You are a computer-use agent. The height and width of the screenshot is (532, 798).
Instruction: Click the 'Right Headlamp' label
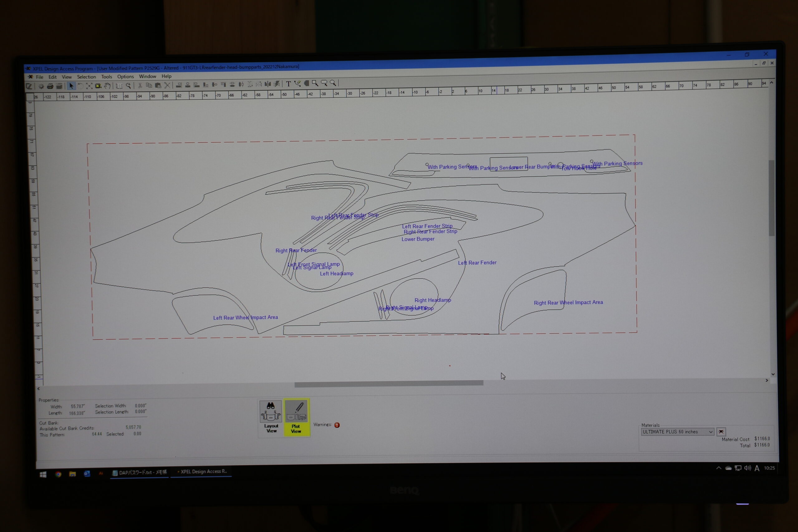tap(433, 300)
